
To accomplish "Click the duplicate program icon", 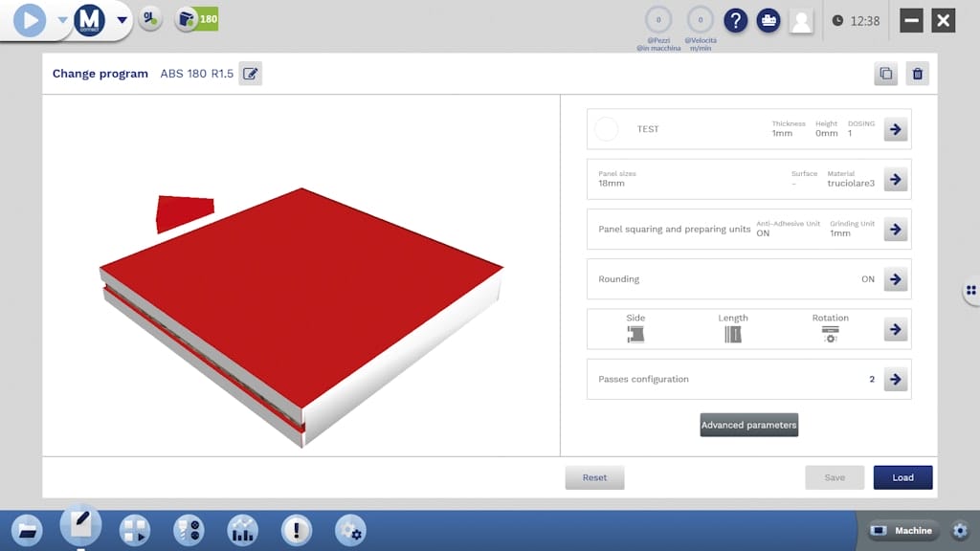I will tap(885, 74).
